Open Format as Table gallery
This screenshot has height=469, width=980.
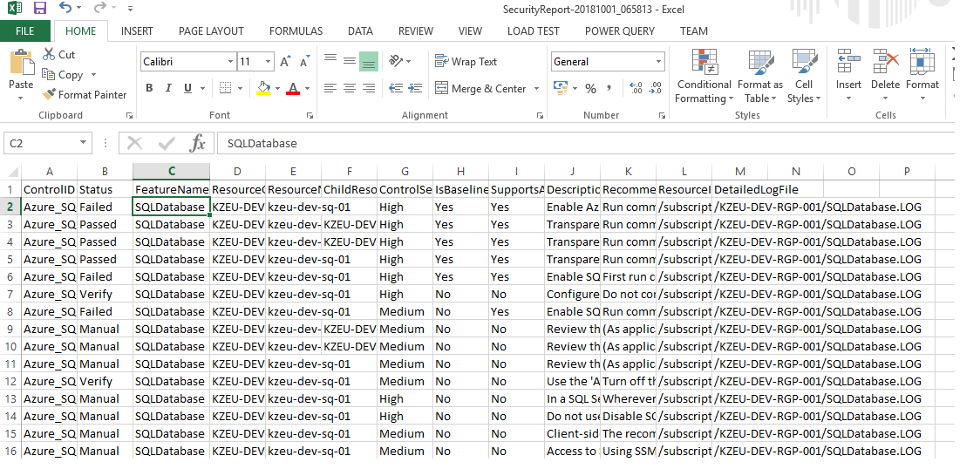click(760, 76)
